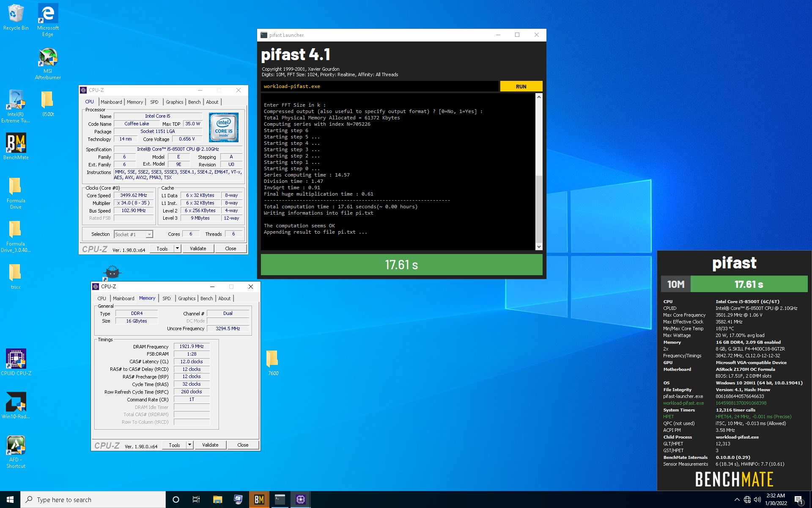Click the cat icon above CPU-Z memory window

[x=112, y=272]
